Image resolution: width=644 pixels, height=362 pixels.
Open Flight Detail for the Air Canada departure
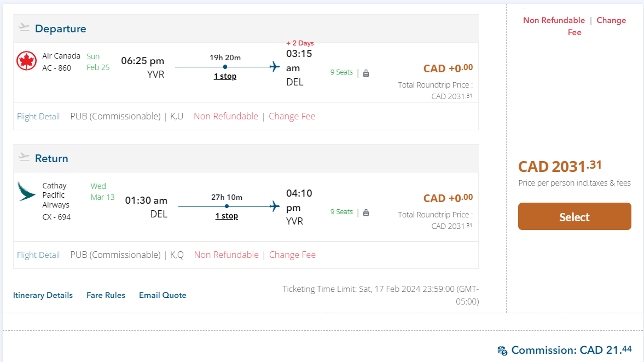tap(38, 117)
